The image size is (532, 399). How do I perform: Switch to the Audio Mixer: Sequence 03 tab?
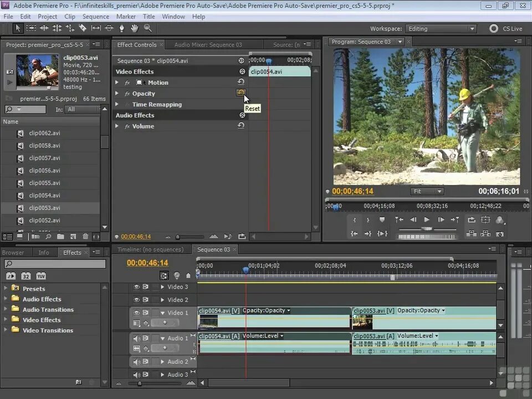tap(208, 45)
